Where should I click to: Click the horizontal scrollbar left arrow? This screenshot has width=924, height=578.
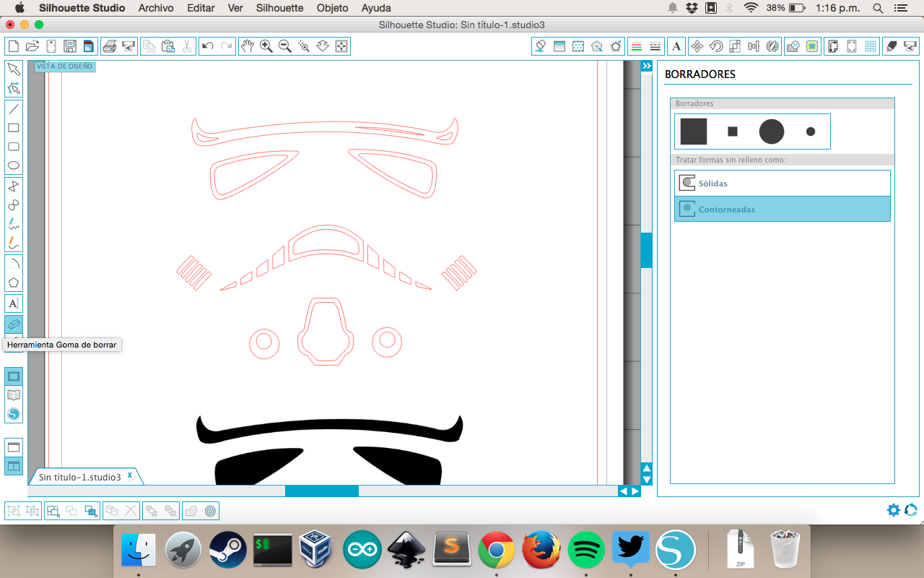pos(624,491)
